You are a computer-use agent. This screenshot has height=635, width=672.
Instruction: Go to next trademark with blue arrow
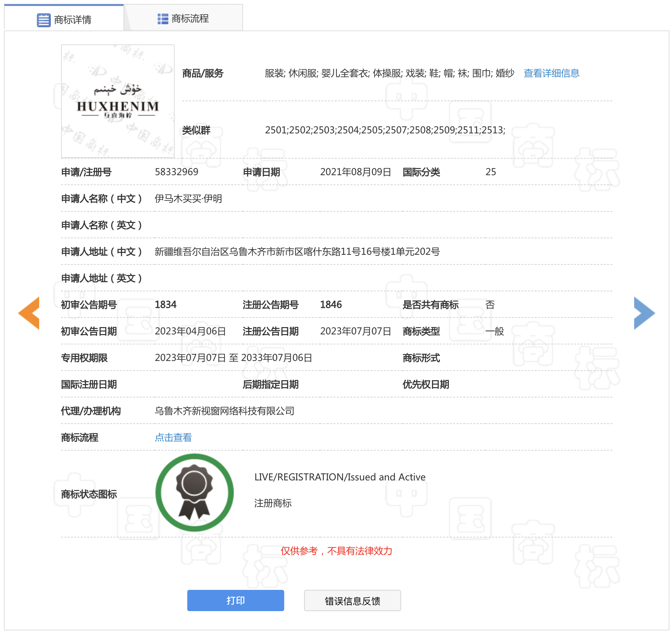click(x=644, y=313)
